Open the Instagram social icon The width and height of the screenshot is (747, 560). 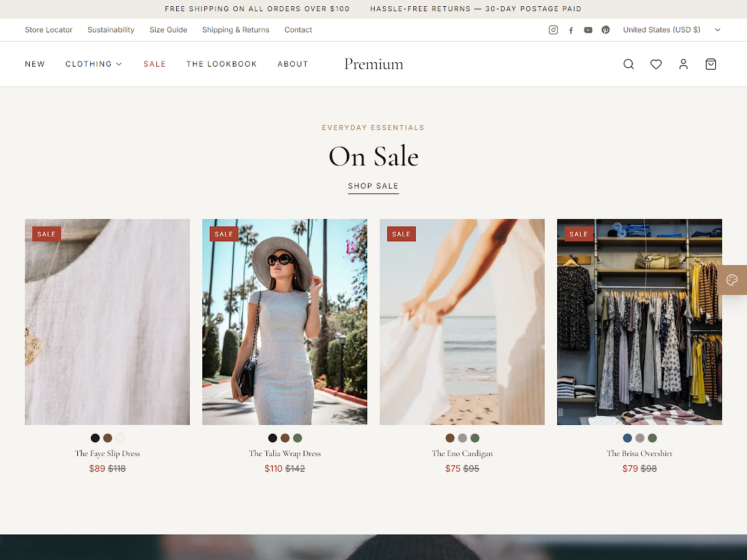(553, 30)
